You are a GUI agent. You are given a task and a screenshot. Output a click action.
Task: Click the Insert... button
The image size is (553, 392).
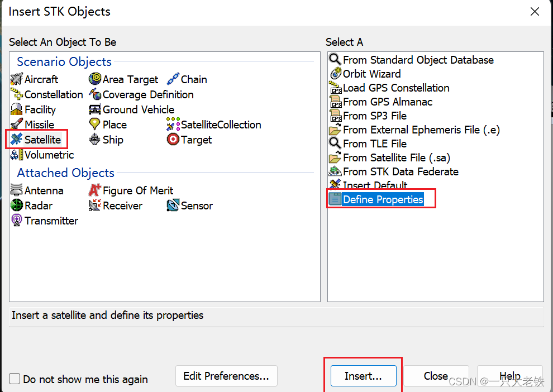[363, 376]
